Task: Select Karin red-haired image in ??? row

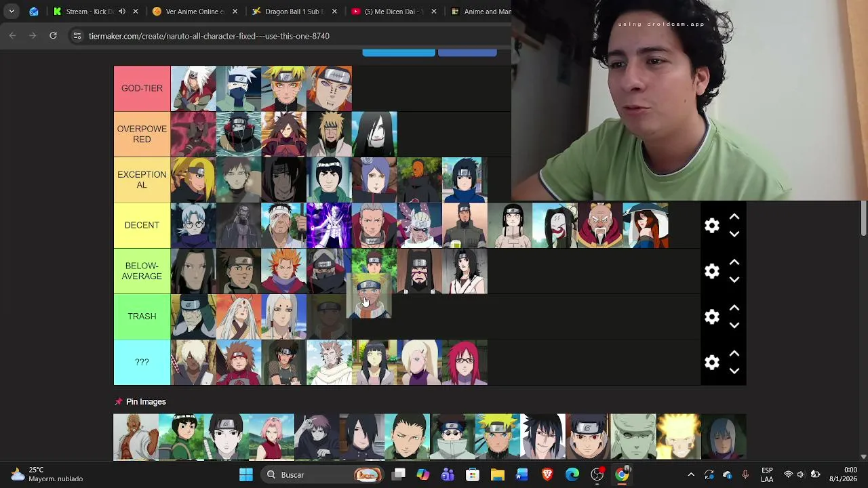Action: click(x=465, y=363)
